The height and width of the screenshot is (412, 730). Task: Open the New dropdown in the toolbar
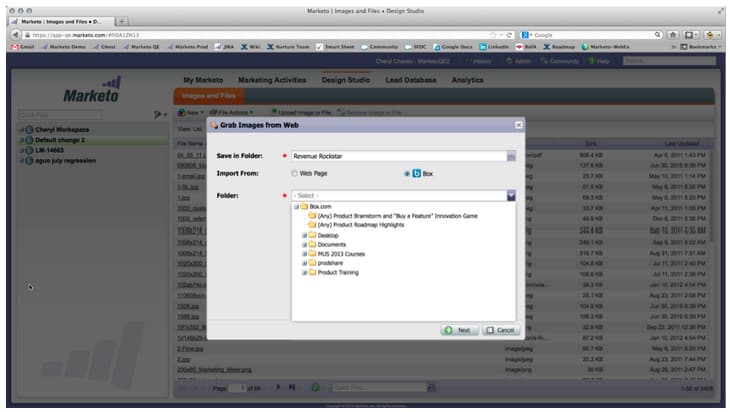pos(191,113)
